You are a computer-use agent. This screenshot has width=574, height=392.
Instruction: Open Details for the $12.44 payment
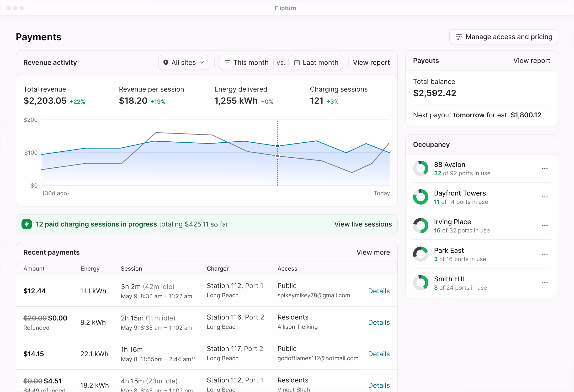(x=379, y=291)
